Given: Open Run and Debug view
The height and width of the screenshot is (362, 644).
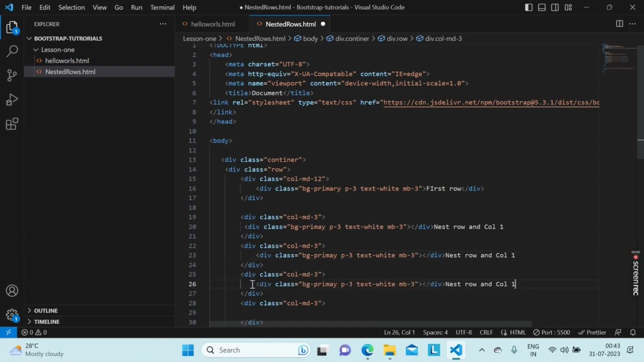Looking at the screenshot, I should click(x=12, y=100).
